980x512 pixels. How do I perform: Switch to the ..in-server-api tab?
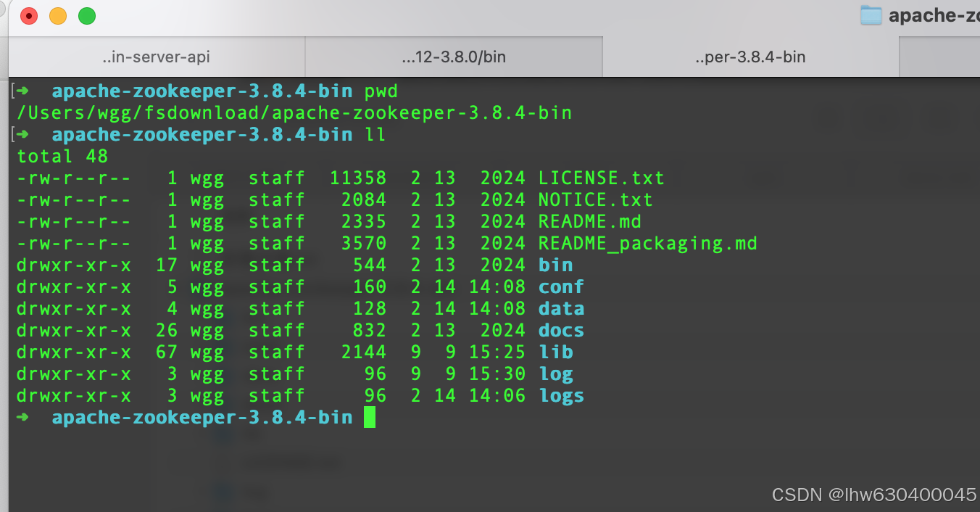(157, 57)
